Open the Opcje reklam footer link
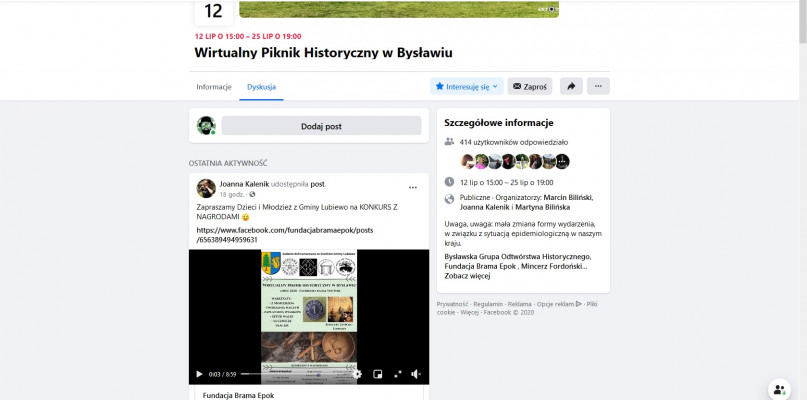The width and height of the screenshot is (807, 400). click(559, 304)
